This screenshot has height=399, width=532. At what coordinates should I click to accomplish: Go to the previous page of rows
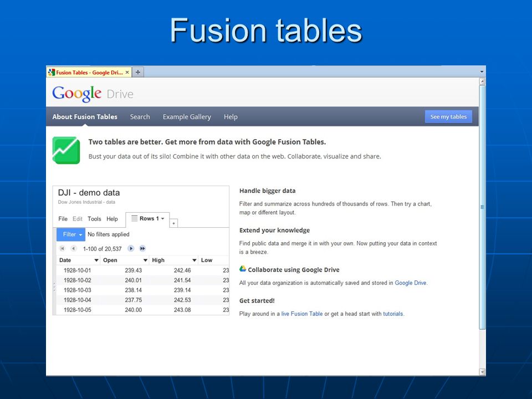(73, 248)
